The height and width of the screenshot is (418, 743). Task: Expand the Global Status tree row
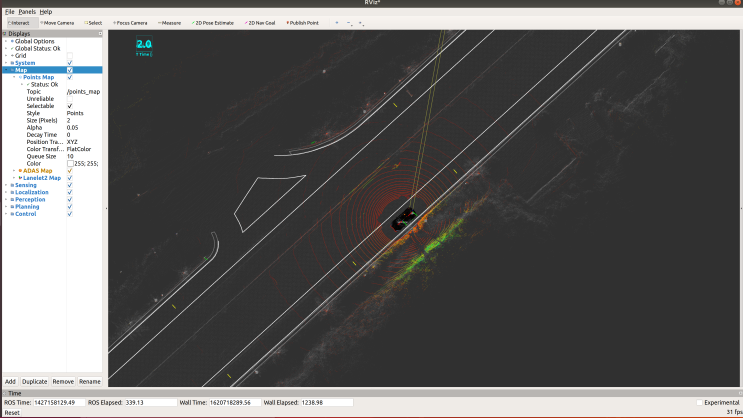coord(6,48)
